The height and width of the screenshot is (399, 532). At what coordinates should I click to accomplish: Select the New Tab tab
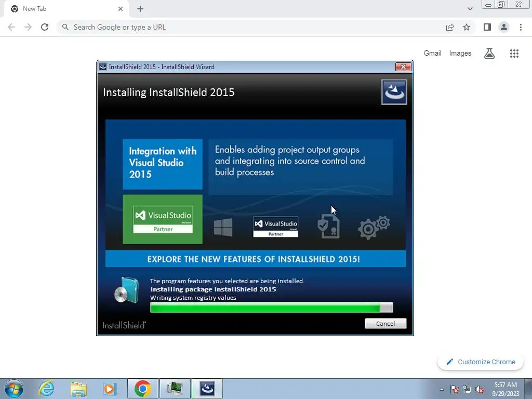[x=66, y=9]
